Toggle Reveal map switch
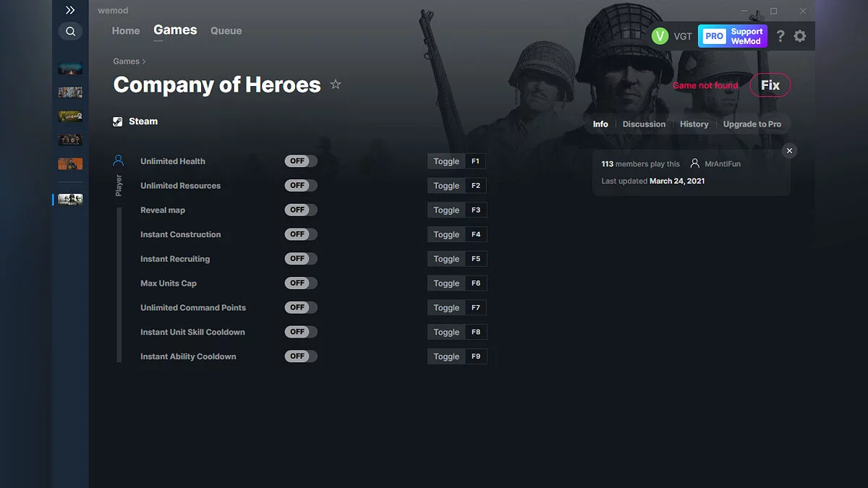This screenshot has width=868, height=488. 301,210
